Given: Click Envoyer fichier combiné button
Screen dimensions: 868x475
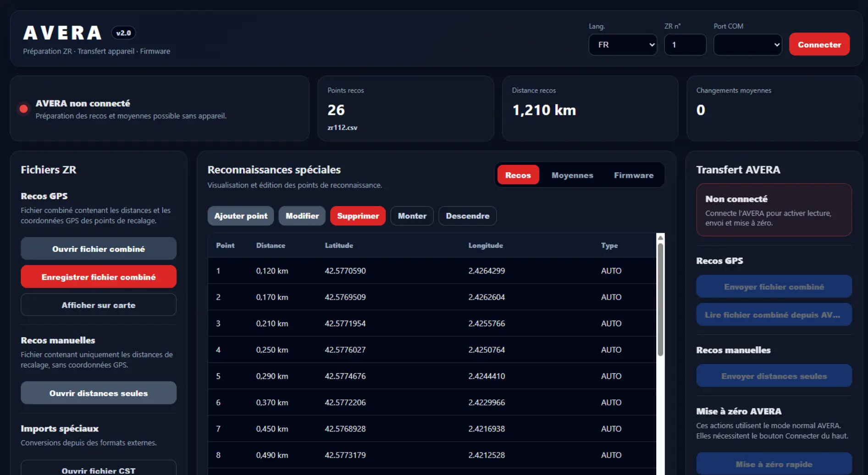Looking at the screenshot, I should point(774,287).
